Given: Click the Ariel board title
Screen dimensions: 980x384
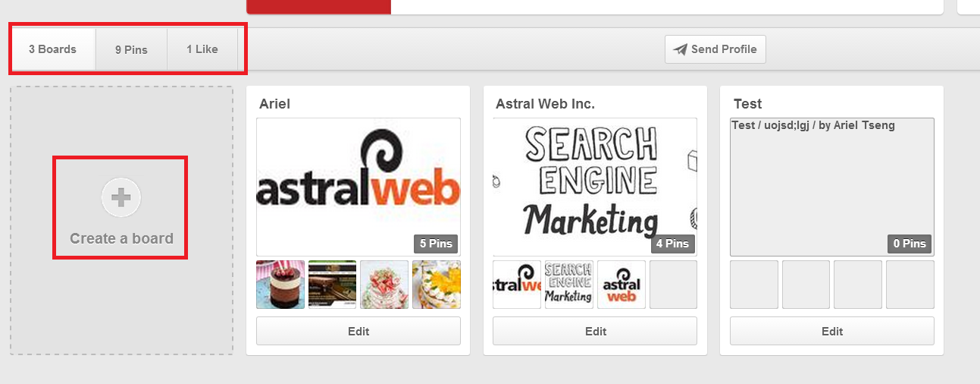Looking at the screenshot, I should tap(274, 104).
